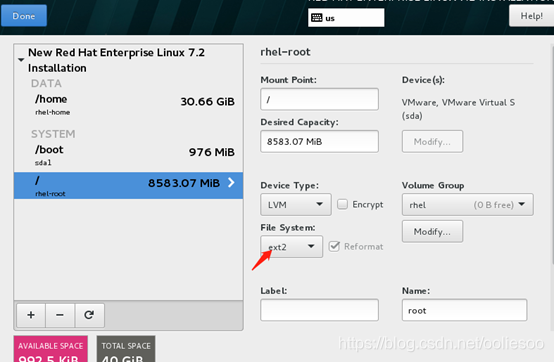Click the AVAILABLE SPACE indicator
554x362 pixels.
click(x=51, y=349)
